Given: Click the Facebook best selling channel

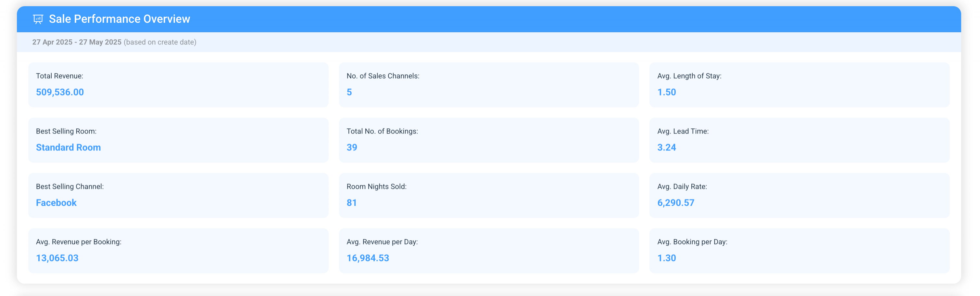Looking at the screenshot, I should pyautogui.click(x=56, y=203).
